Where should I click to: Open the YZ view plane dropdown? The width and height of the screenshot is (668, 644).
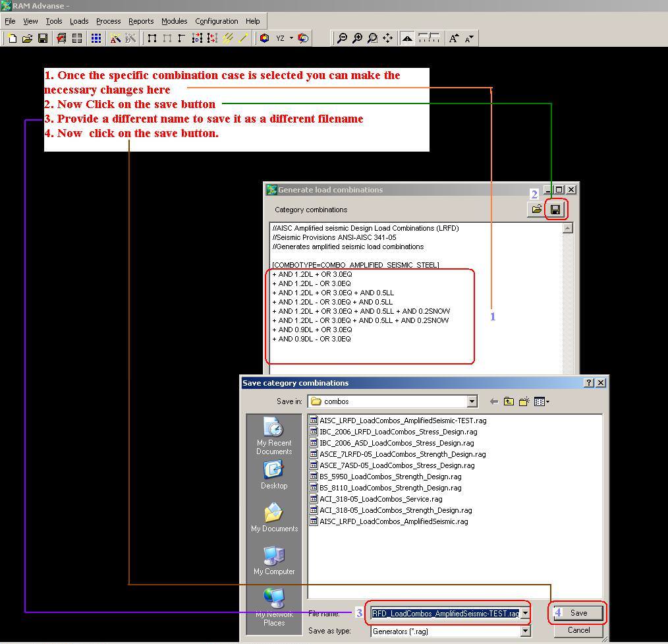(x=291, y=38)
